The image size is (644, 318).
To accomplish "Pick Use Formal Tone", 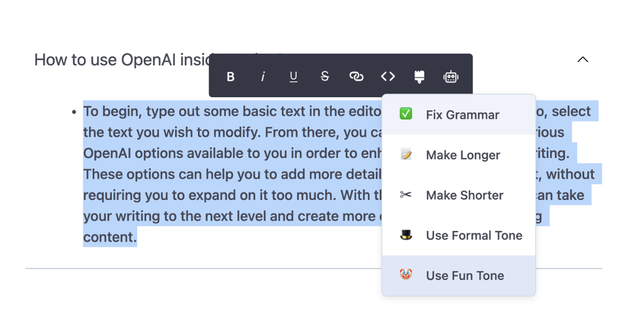I will tap(459, 236).
